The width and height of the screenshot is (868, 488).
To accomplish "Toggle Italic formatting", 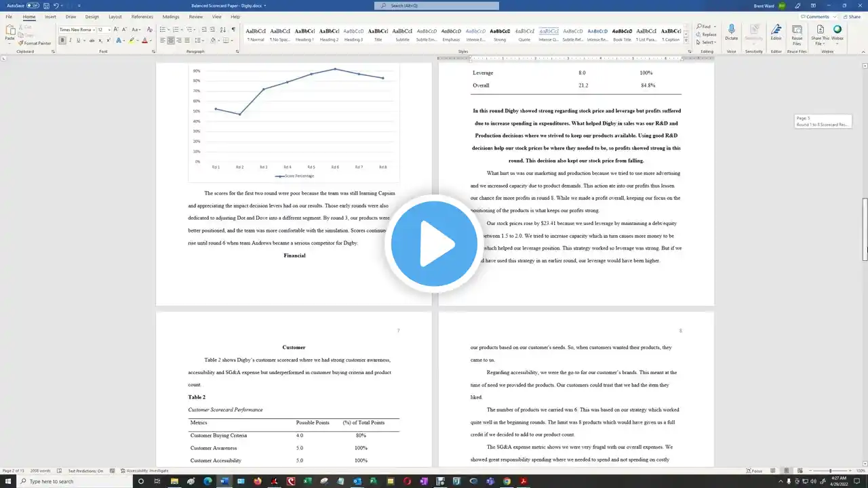I will click(x=70, y=41).
